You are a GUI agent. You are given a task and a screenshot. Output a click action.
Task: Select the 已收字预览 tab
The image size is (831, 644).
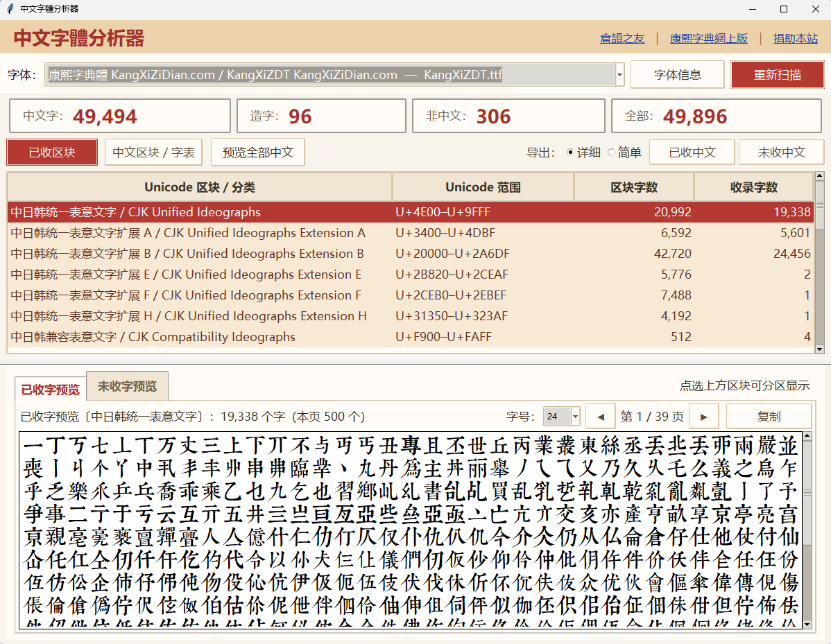click(x=50, y=390)
